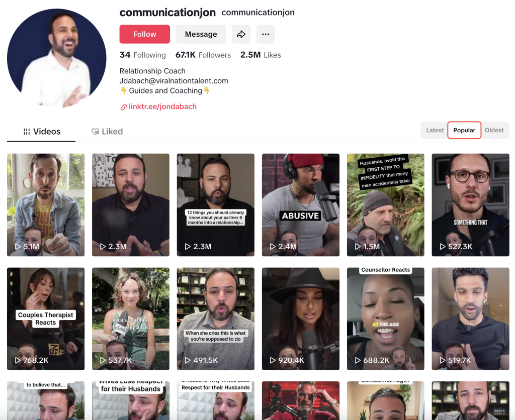
Task: Click the Videos grid icon
Action: tap(27, 132)
